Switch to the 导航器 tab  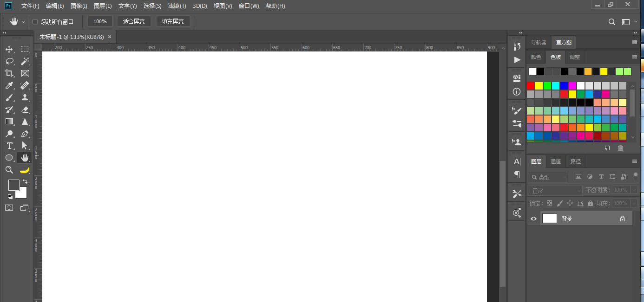click(x=539, y=42)
